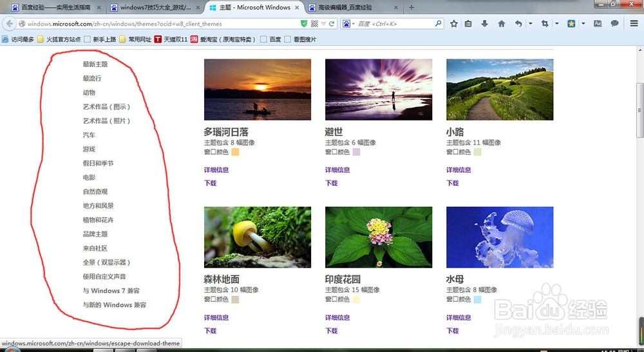
Task: Switch to 高级编辑器_百度经验 tab
Action: point(354,7)
